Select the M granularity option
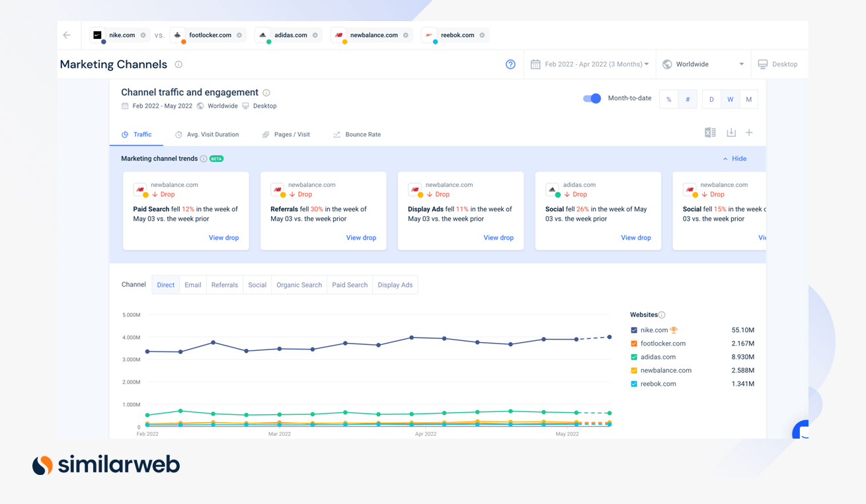 coord(748,98)
